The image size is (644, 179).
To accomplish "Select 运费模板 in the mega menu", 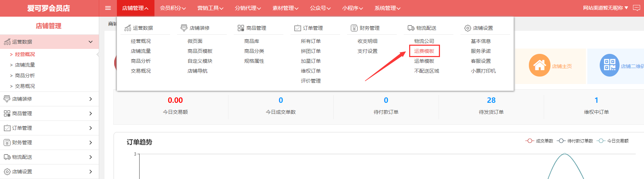I will tap(424, 51).
